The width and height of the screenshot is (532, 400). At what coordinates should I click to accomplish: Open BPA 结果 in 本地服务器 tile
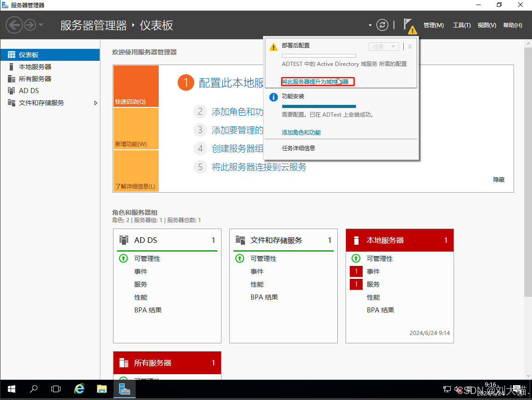(380, 310)
